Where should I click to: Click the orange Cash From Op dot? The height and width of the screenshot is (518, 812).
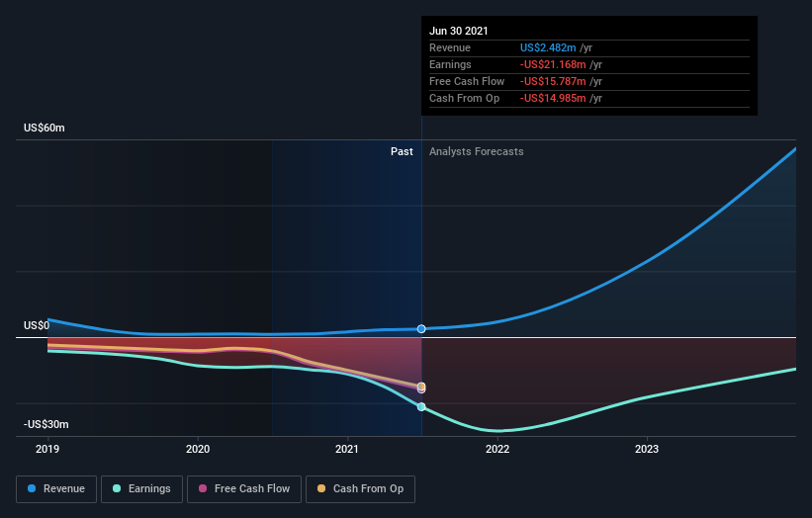click(321, 488)
